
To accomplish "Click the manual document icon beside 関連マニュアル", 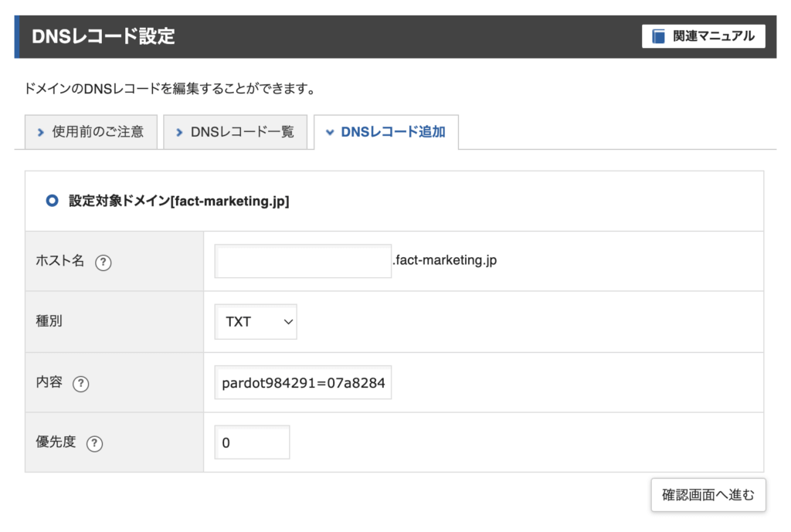I will tap(658, 36).
